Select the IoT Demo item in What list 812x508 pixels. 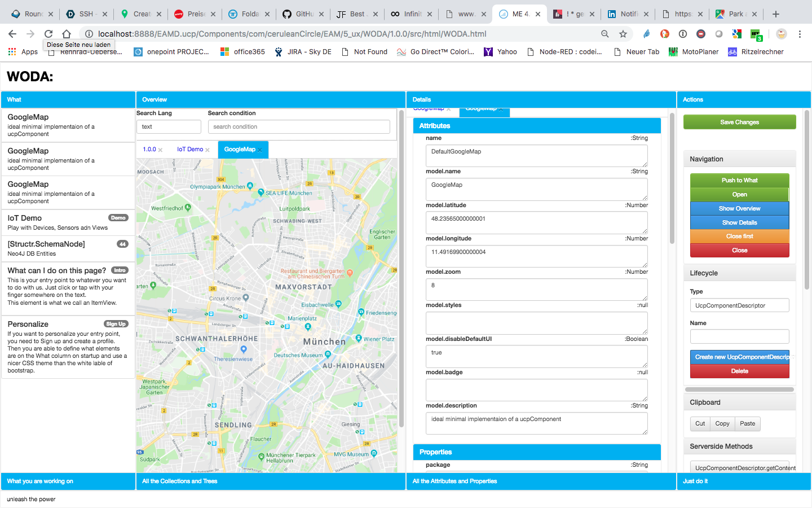[x=68, y=222]
